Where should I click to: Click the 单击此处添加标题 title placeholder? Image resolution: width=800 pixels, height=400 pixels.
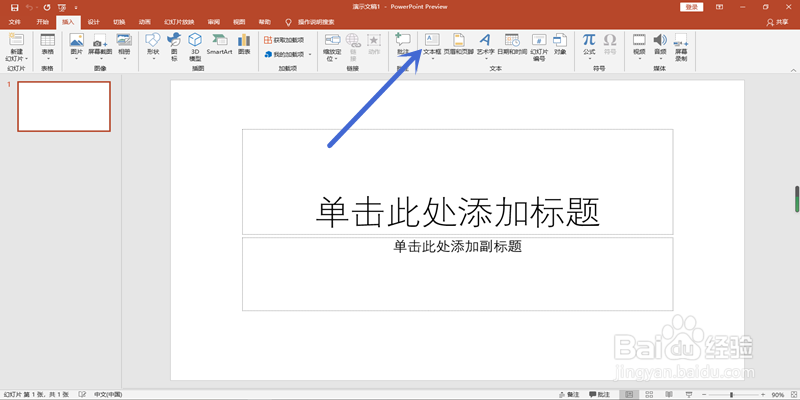tap(458, 182)
